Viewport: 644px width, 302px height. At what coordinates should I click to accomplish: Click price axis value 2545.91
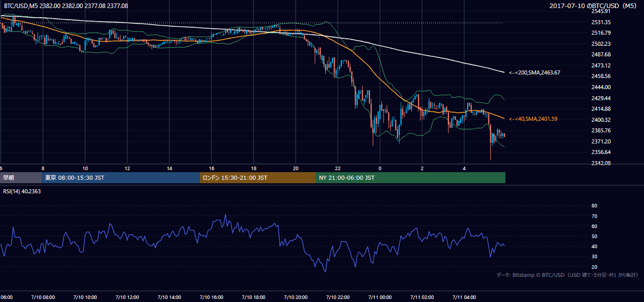pyautogui.click(x=601, y=11)
